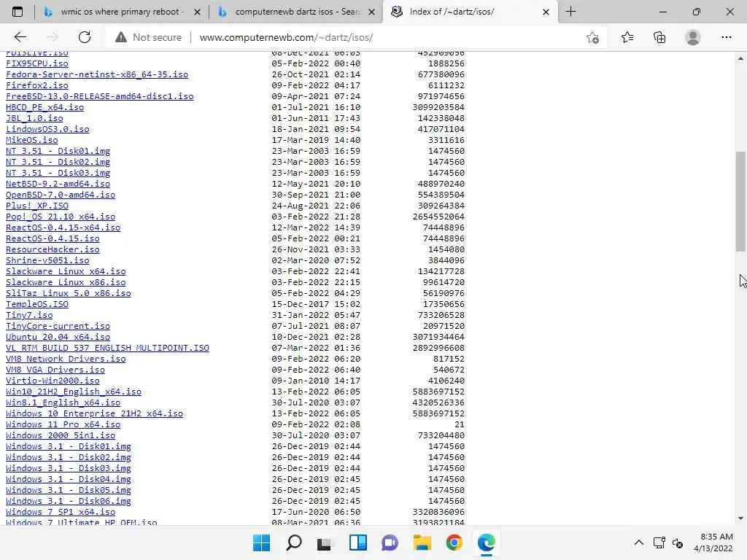Viewport: 747px width, 560px height.
Task: Click the LindowsOS3.0.iso link
Action: click(x=47, y=129)
